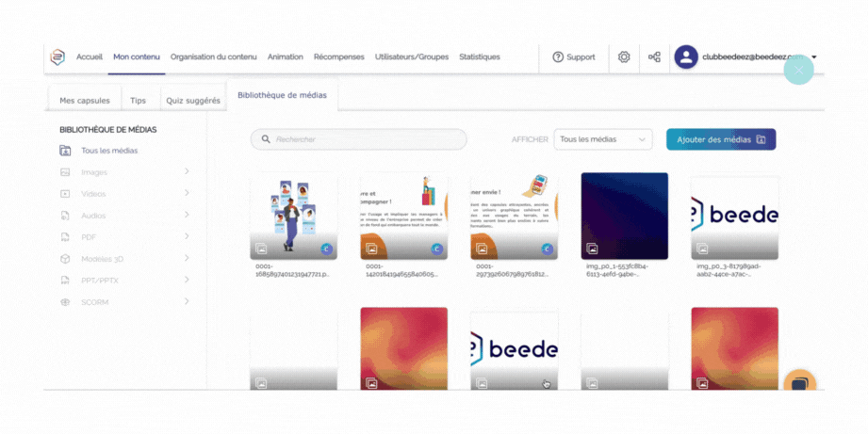Click the magnifier icon in search bar
868x434 pixels.
click(x=266, y=139)
